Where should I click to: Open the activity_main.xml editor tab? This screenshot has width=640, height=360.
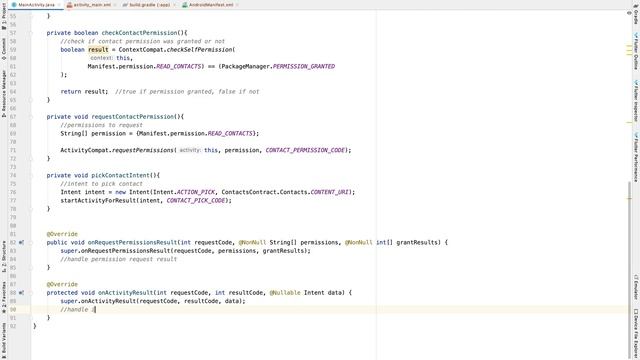(x=92, y=5)
